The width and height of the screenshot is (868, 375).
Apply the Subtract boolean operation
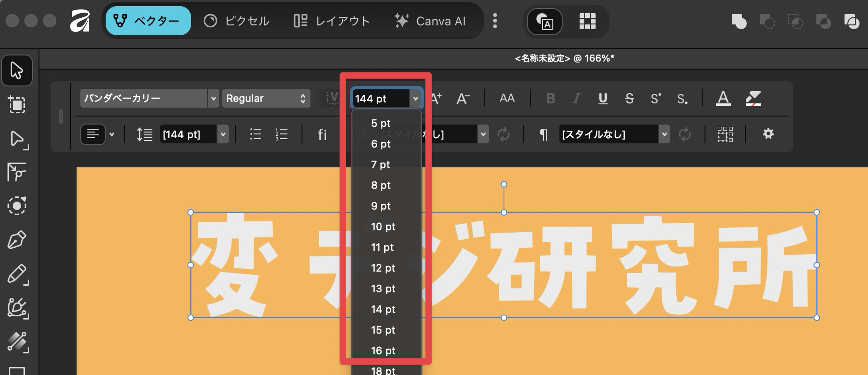click(x=767, y=21)
